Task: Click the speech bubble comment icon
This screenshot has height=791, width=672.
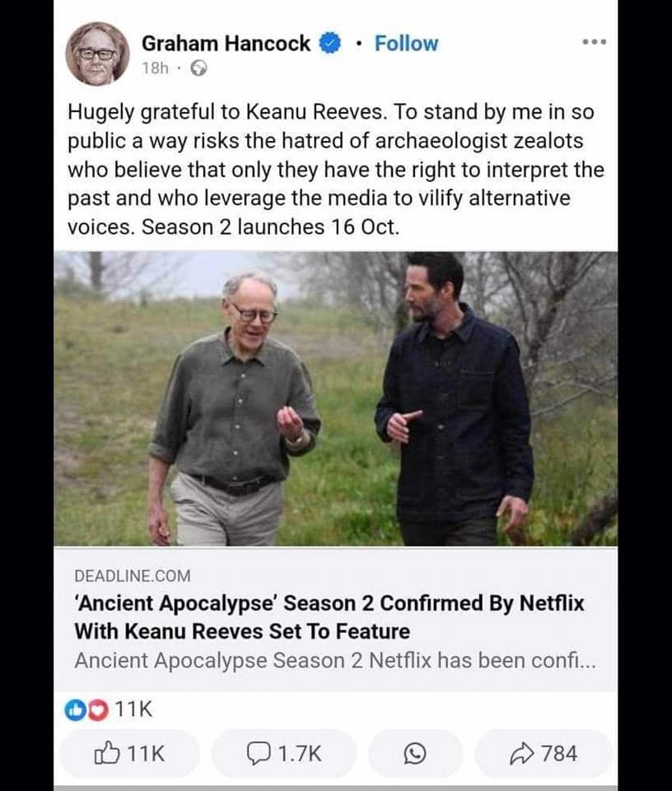Action: [x=259, y=753]
